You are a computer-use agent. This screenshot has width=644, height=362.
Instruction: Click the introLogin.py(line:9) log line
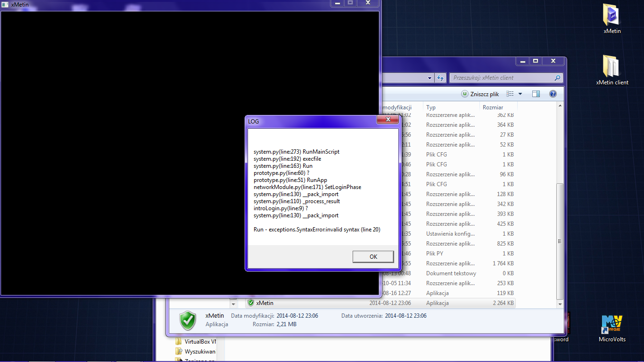point(281,208)
